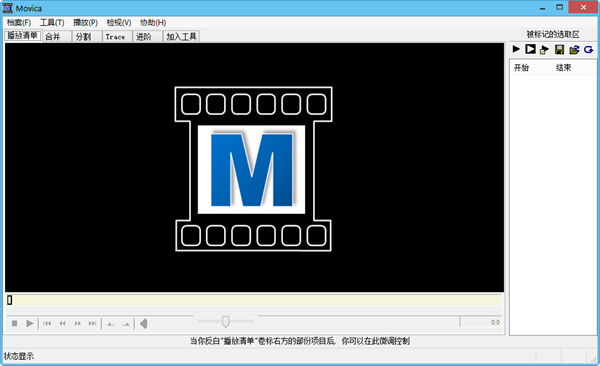Click the Movica title bar app icon
The image size is (600, 366).
pos(8,8)
